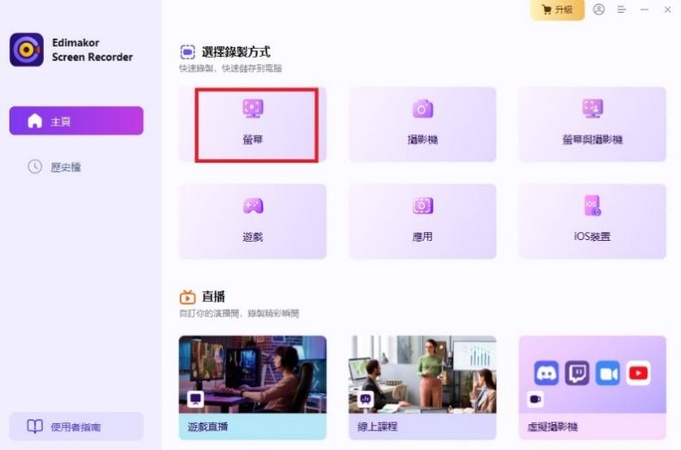This screenshot has height=450, width=681.
Task: Open the 主頁 home tab
Action: pyautogui.click(x=76, y=121)
